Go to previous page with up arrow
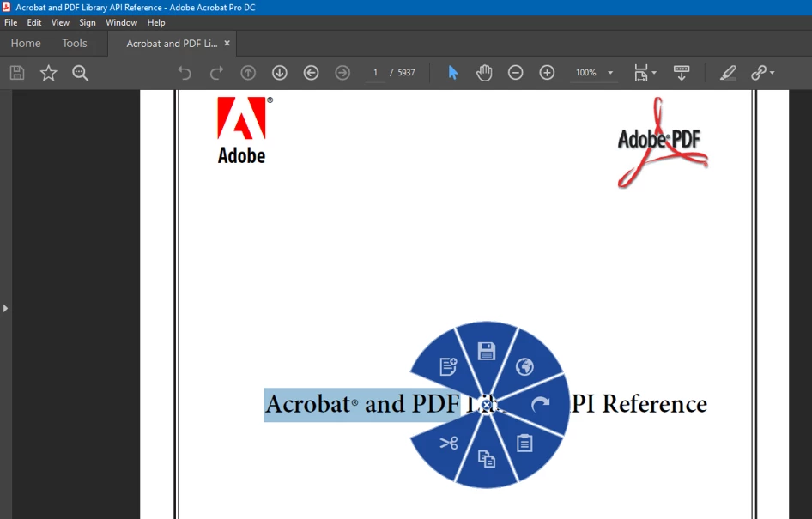Viewport: 812px width, 519px height. pos(248,73)
